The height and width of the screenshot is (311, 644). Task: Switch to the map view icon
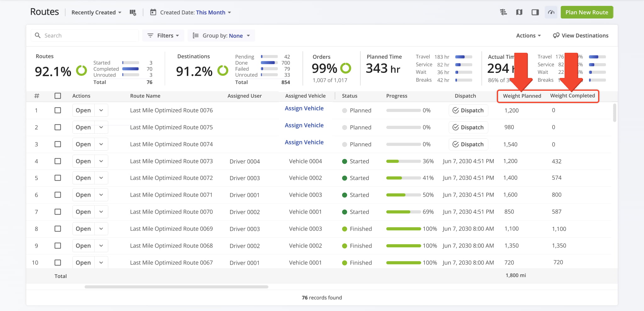(519, 12)
